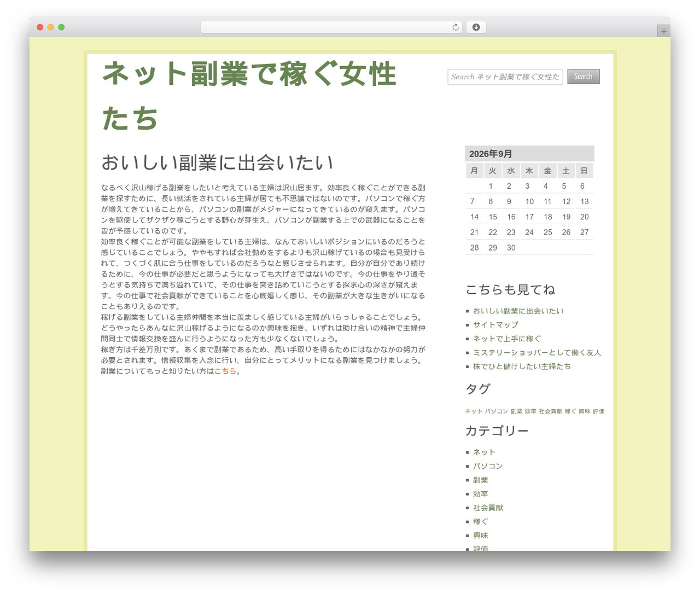The height and width of the screenshot is (593, 700).
Task: Click day 27 in the calendar
Action: point(584,232)
